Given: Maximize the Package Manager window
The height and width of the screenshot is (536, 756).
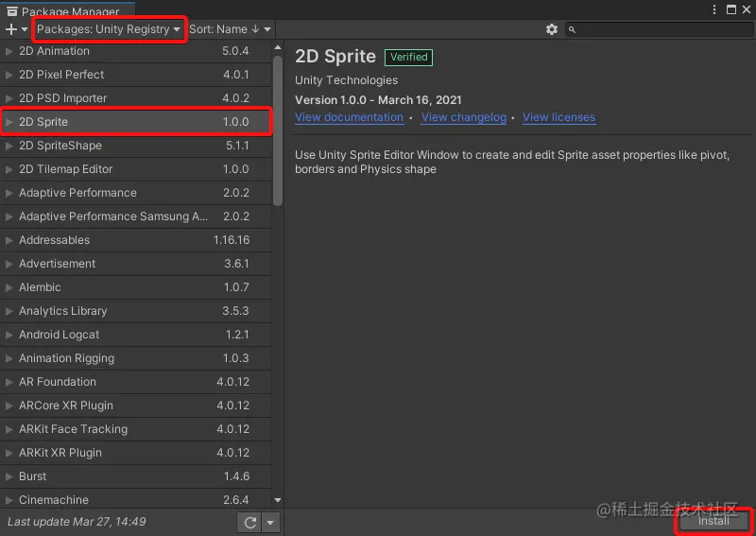Looking at the screenshot, I should pos(731,9).
